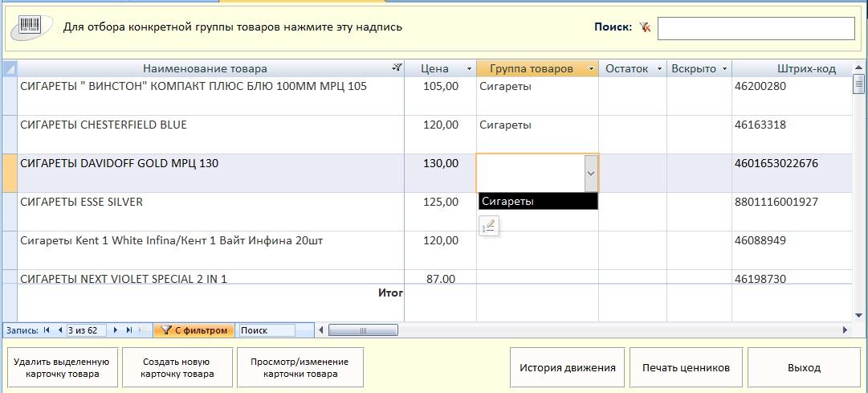The image size is (868, 393).
Task: Go to the next record
Action: click(x=116, y=330)
